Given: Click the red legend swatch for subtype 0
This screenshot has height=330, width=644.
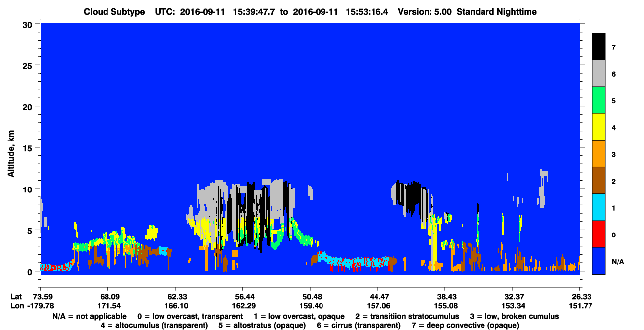Looking at the screenshot, I should [599, 234].
